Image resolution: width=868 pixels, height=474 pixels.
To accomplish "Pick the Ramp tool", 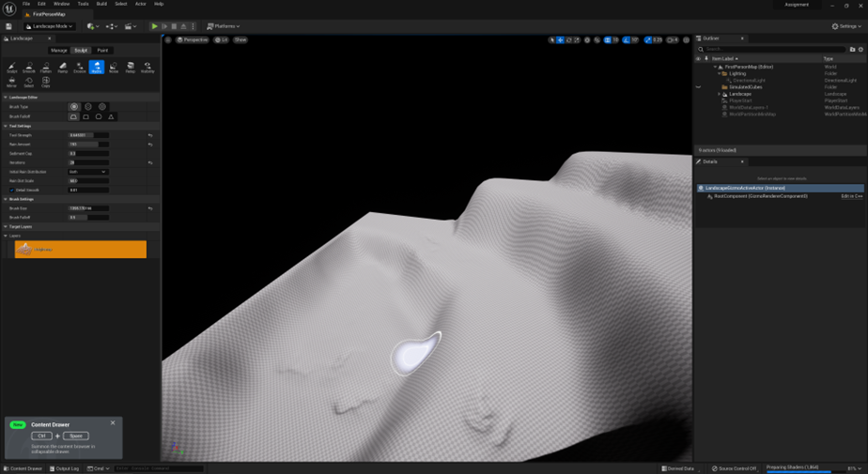I will [63, 67].
